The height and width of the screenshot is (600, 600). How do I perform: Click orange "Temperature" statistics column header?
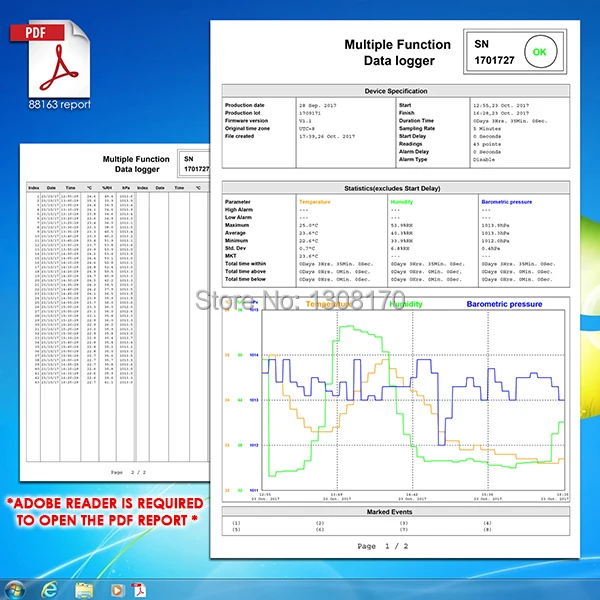pos(315,202)
